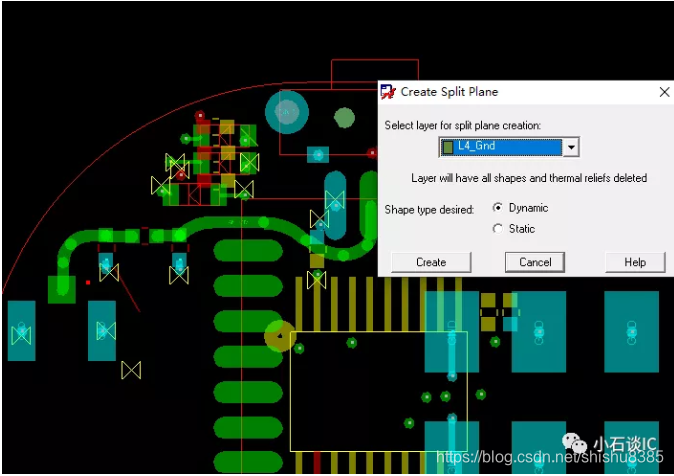Click the green square pad ending the thick green trace

(x=62, y=289)
